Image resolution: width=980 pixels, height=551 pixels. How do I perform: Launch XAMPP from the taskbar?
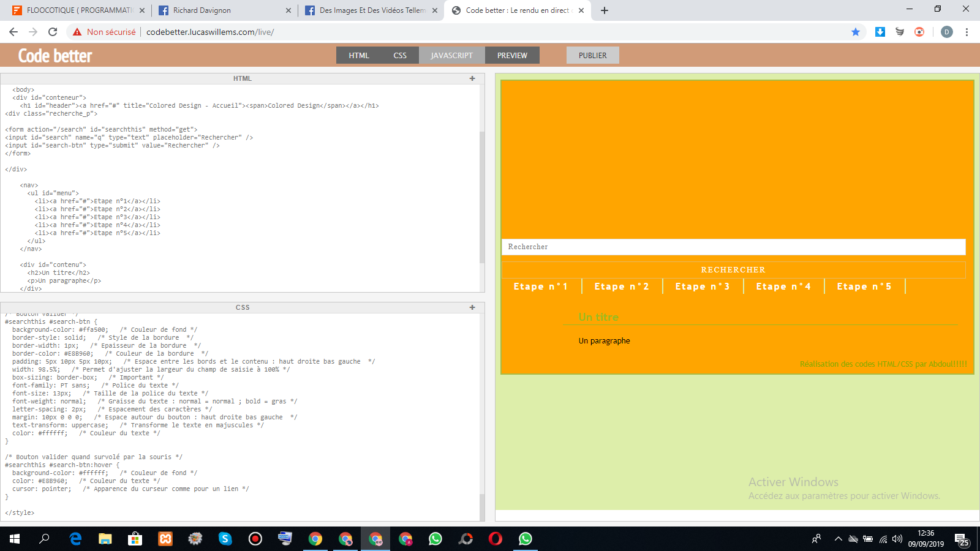click(x=165, y=539)
